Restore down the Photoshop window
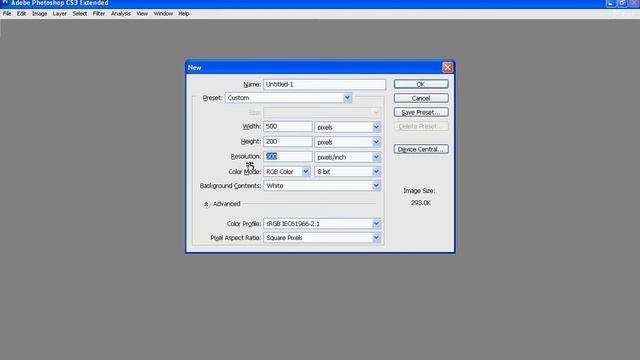This screenshot has width=640, height=360. coord(622,3)
